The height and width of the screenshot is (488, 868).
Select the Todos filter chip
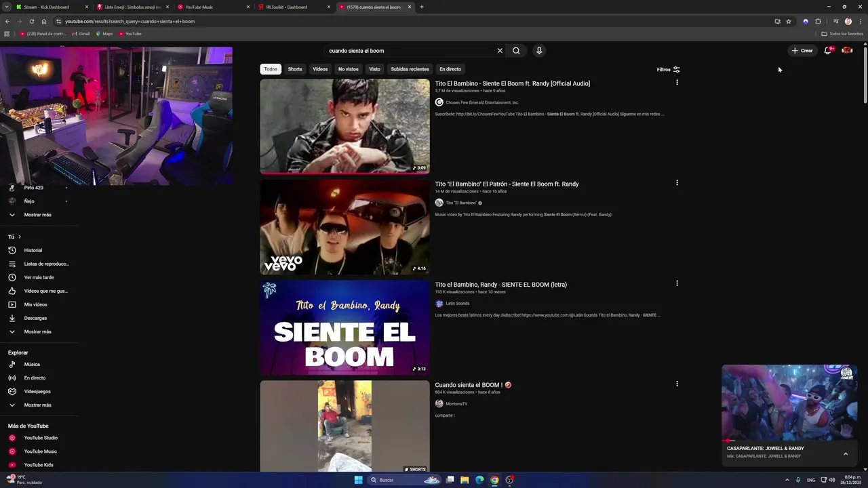click(x=271, y=69)
